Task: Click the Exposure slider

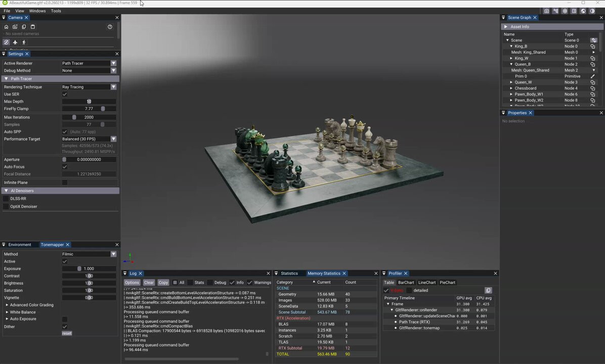Action: 89,269
